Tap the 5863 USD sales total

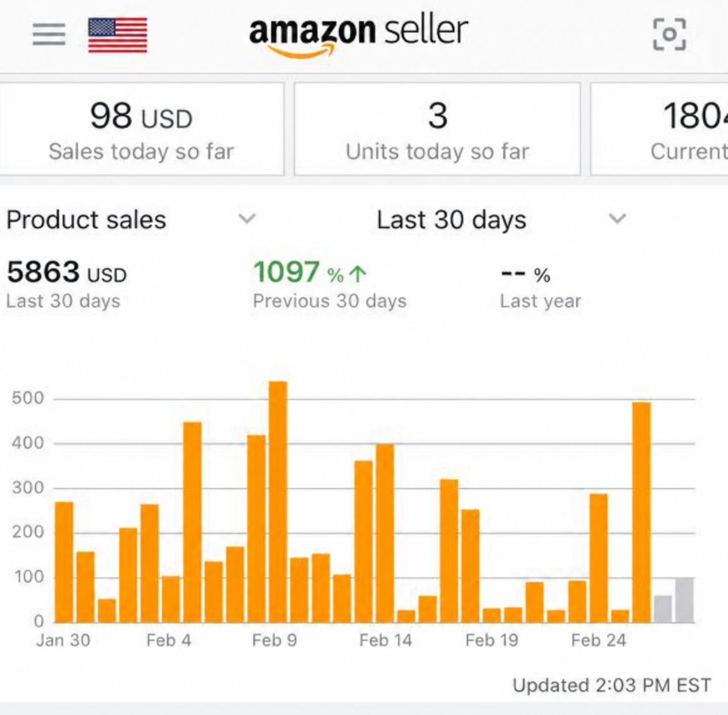point(66,273)
